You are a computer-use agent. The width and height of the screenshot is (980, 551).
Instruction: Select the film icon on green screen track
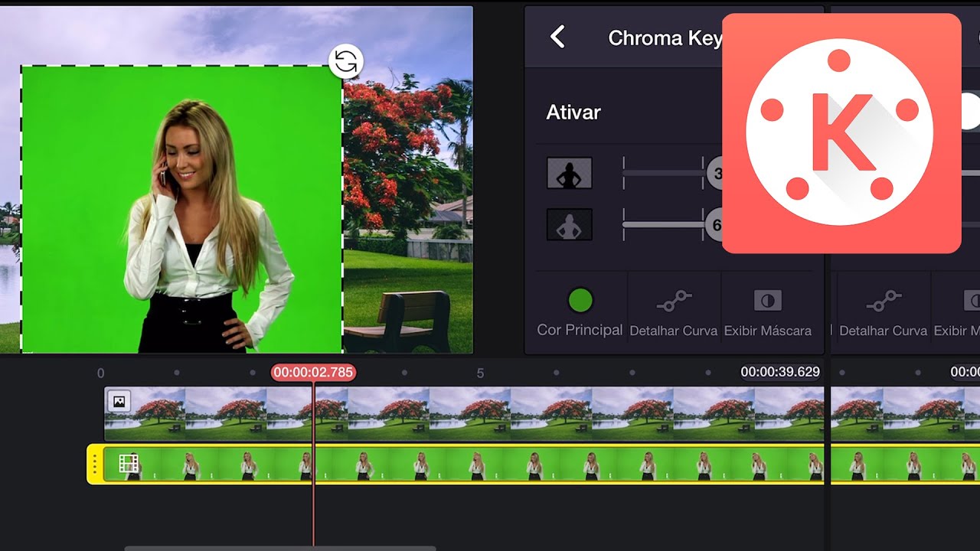tap(129, 463)
